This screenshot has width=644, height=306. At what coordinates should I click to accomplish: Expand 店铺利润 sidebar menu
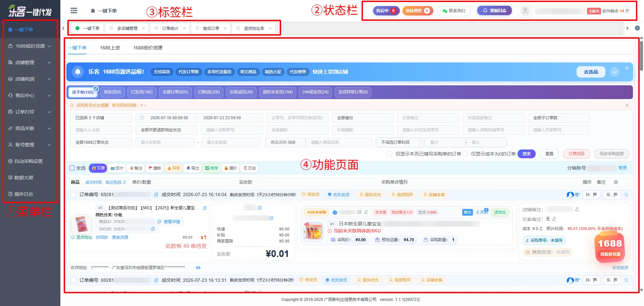click(30, 79)
